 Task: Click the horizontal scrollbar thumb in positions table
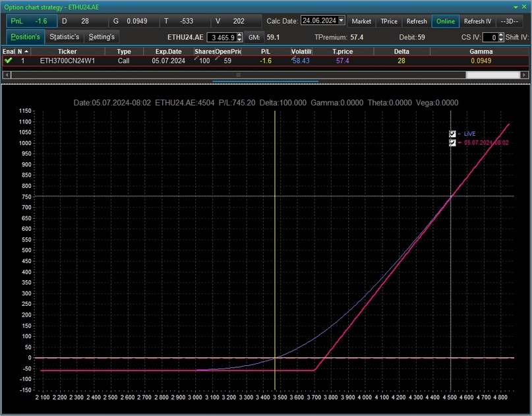coord(238,74)
